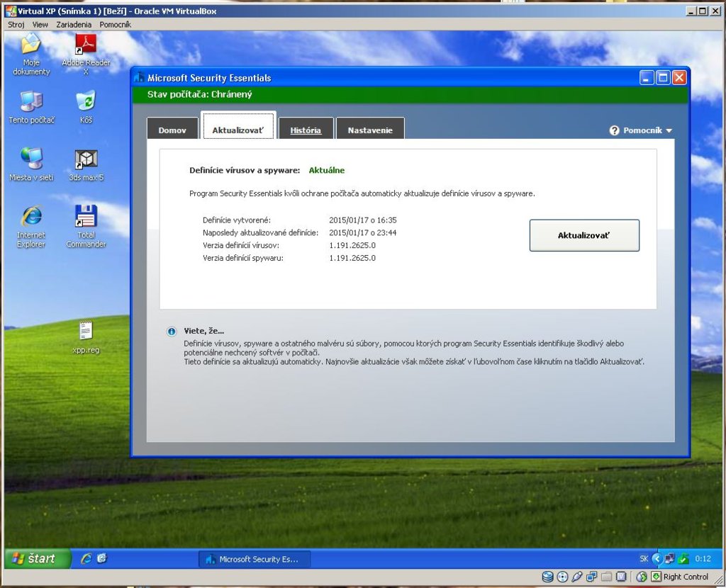
Task: Click VirtualBox mouse integration status icon
Action: click(x=641, y=577)
